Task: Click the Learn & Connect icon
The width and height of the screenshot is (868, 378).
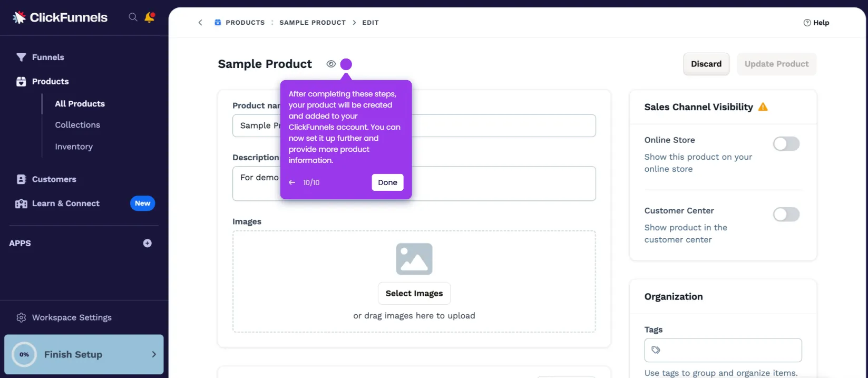Action: 21,203
